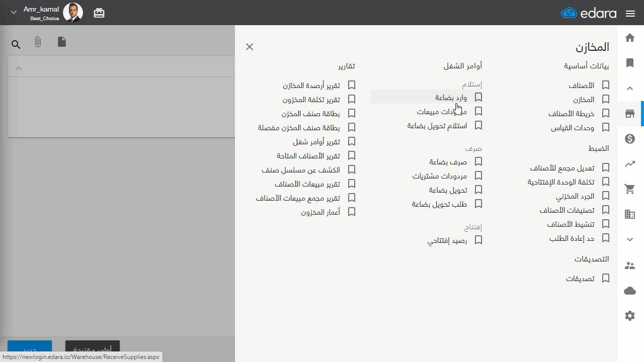This screenshot has width=644, height=362.
Task: Open تقرير تكلفة المخزون report link
Action: (x=311, y=100)
